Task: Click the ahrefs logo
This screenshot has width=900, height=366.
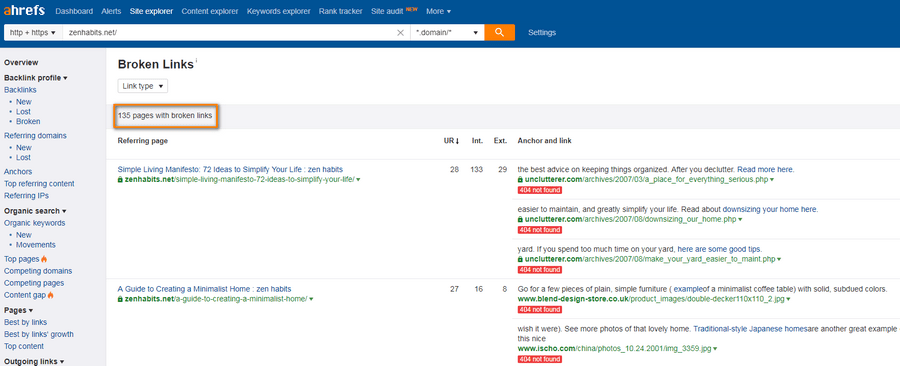Action: 25,10
